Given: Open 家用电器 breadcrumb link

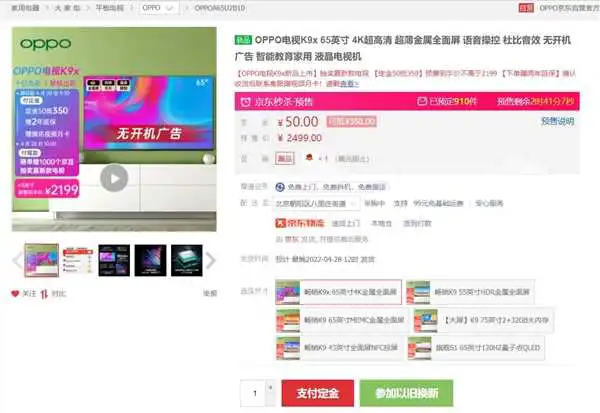Looking at the screenshot, I should (x=25, y=8).
